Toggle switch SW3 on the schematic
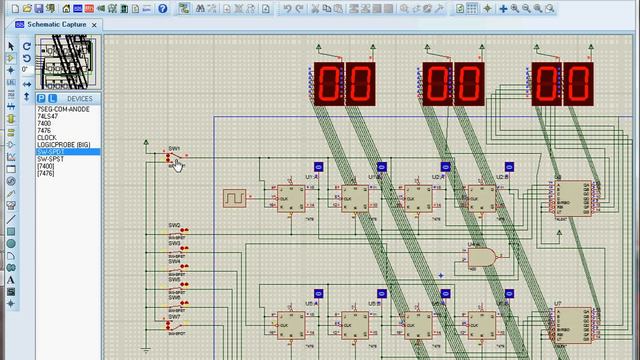The image size is (640, 360). 178,251
